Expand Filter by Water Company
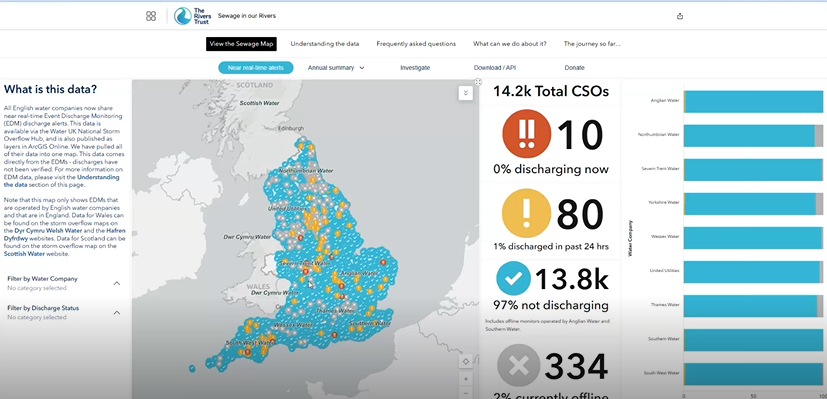This screenshot has width=827, height=399. click(117, 283)
